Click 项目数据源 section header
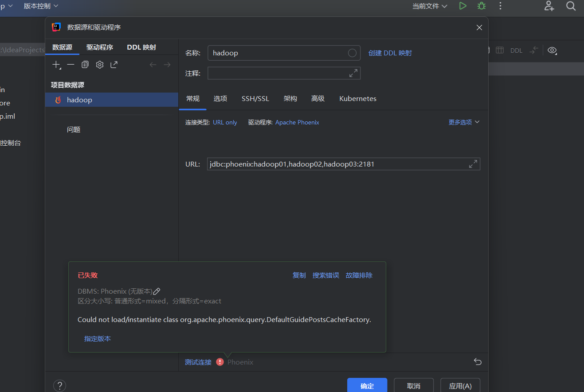 coord(67,85)
